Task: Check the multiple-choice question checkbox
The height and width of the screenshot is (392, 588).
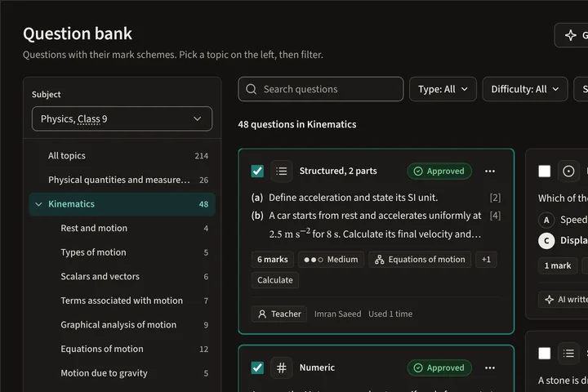Action: (x=545, y=171)
